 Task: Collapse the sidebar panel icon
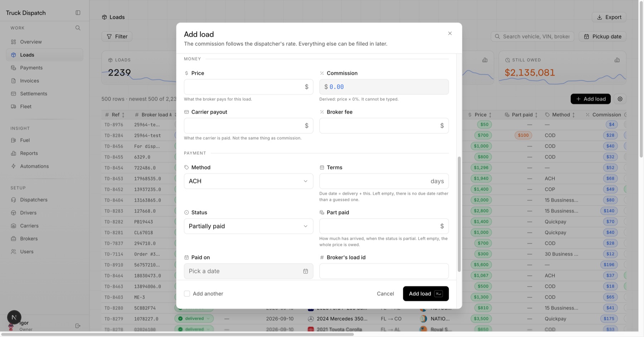coord(78,13)
